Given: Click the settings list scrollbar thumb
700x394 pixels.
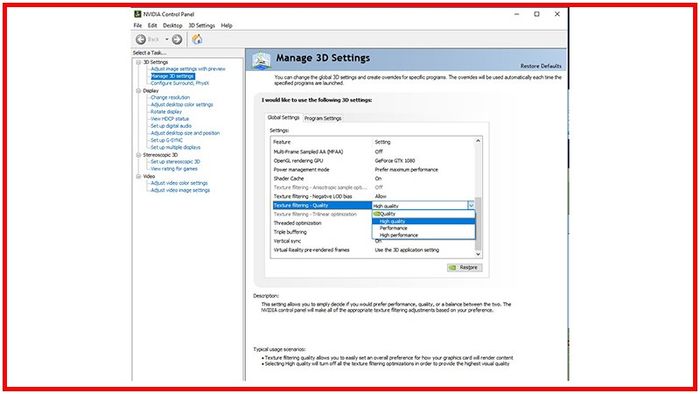Looking at the screenshot, I should 478,224.
